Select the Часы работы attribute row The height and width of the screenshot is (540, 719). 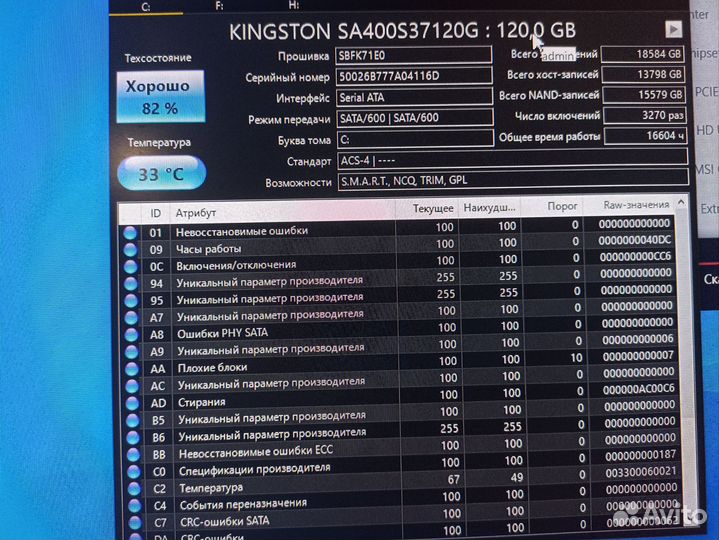(398, 245)
